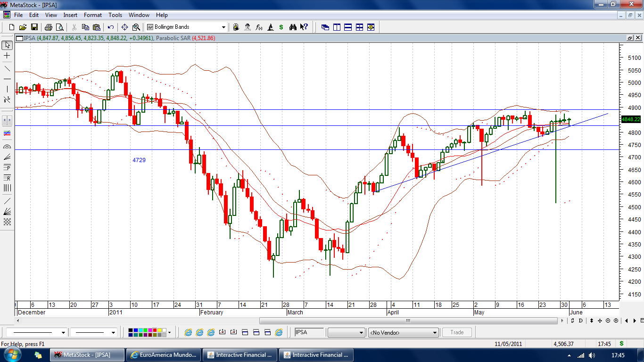Open the Format menu
Viewport: 644px width, 362px height.
click(x=93, y=15)
